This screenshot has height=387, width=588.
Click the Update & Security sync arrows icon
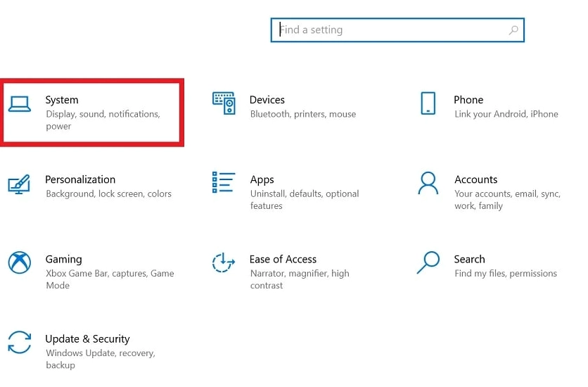click(20, 342)
